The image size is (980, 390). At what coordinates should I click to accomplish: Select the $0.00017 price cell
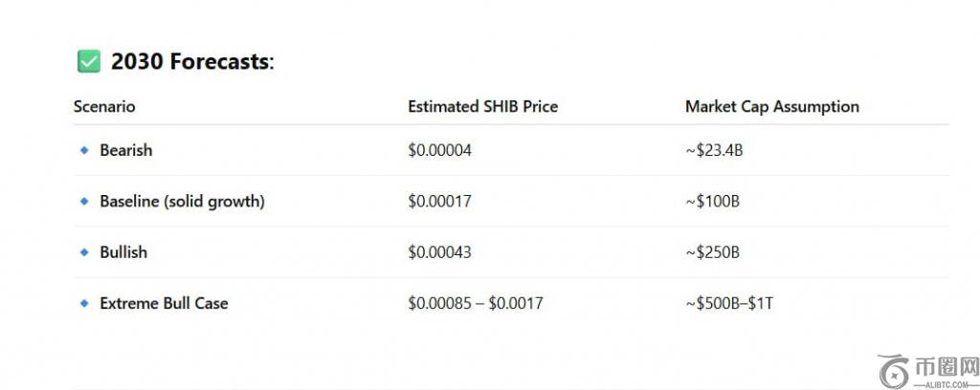pyautogui.click(x=439, y=202)
